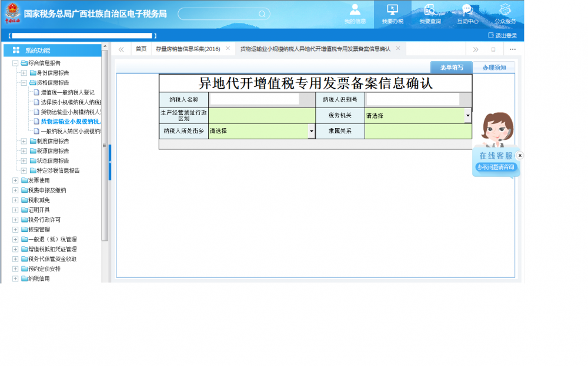Expand the 税费申报及缴纳 tree node

(15, 190)
